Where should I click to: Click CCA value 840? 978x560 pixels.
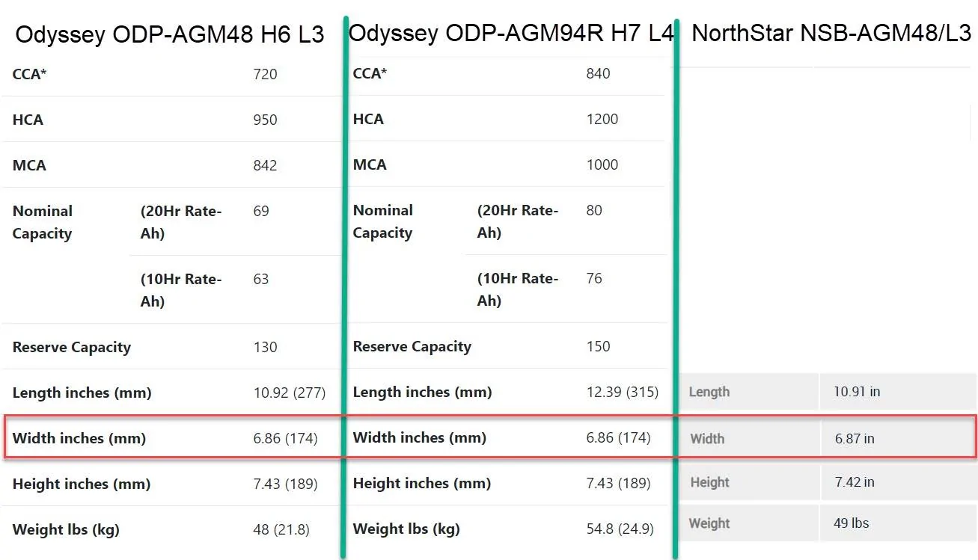pyautogui.click(x=598, y=73)
